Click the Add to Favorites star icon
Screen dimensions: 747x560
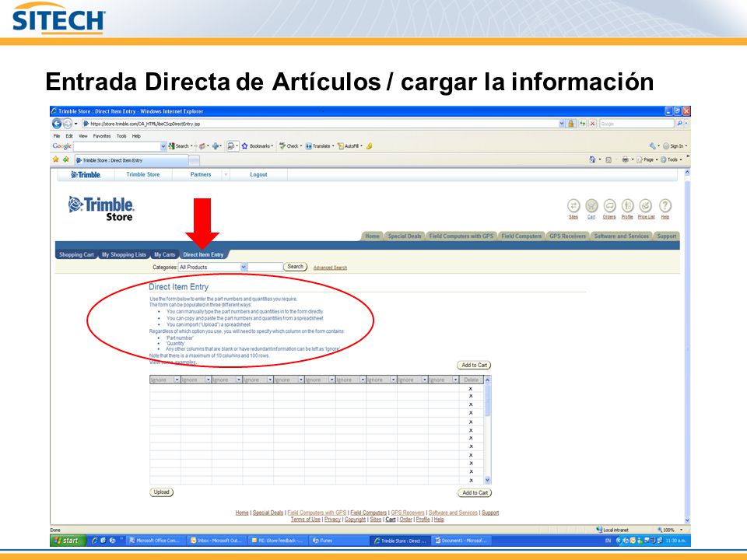tap(65, 159)
